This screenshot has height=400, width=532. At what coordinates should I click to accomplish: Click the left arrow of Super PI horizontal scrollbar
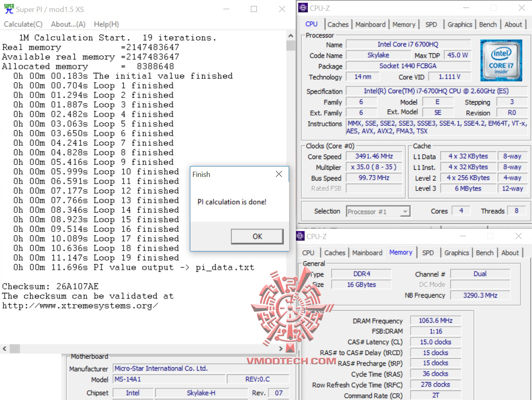4,349
